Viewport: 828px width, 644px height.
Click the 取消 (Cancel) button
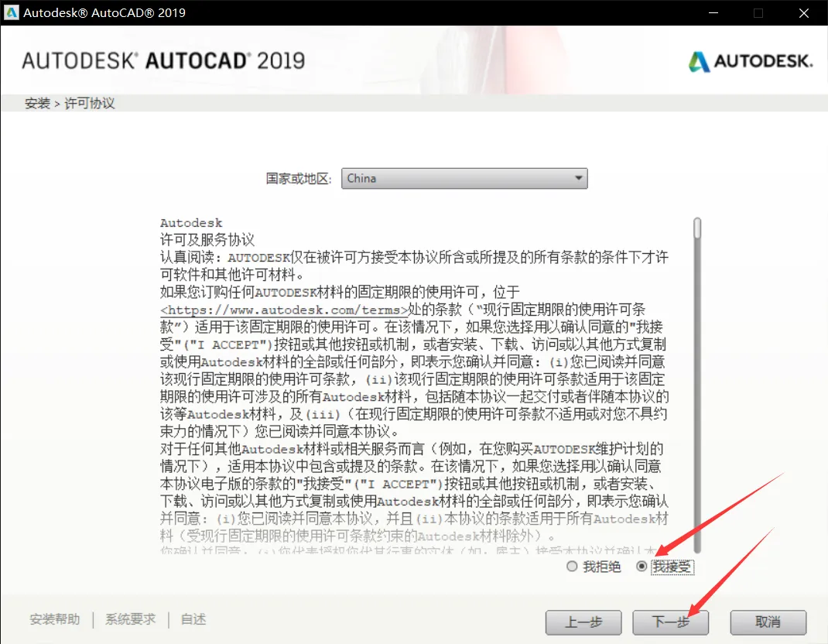[x=768, y=622]
